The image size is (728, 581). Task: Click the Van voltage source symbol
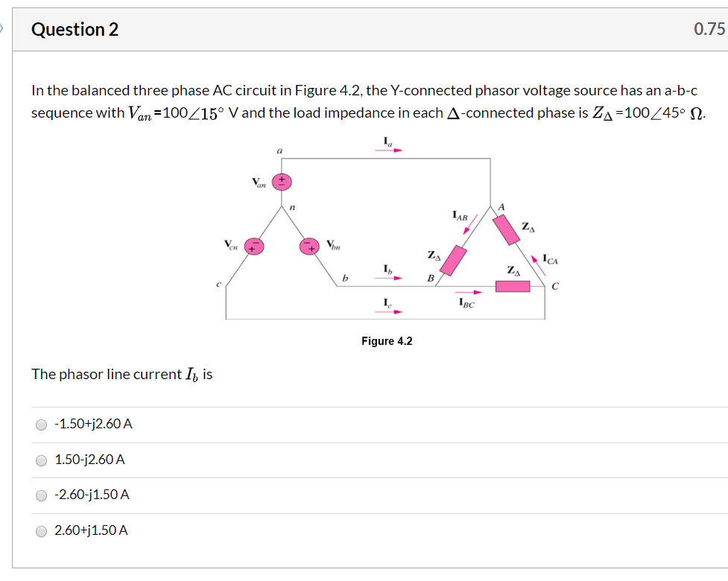pyautogui.click(x=281, y=181)
